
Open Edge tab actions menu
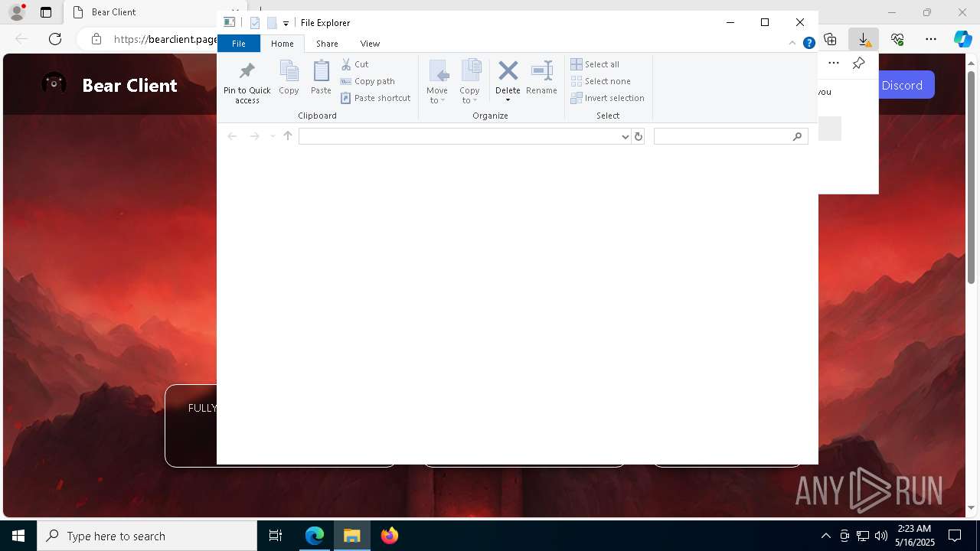pyautogui.click(x=46, y=12)
